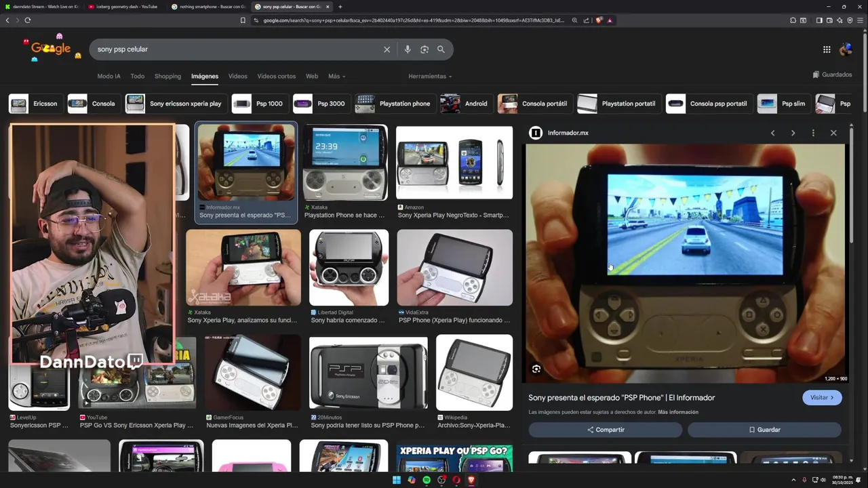Open Google Lens image search icon
The height and width of the screenshot is (488, 868).
coord(425,49)
